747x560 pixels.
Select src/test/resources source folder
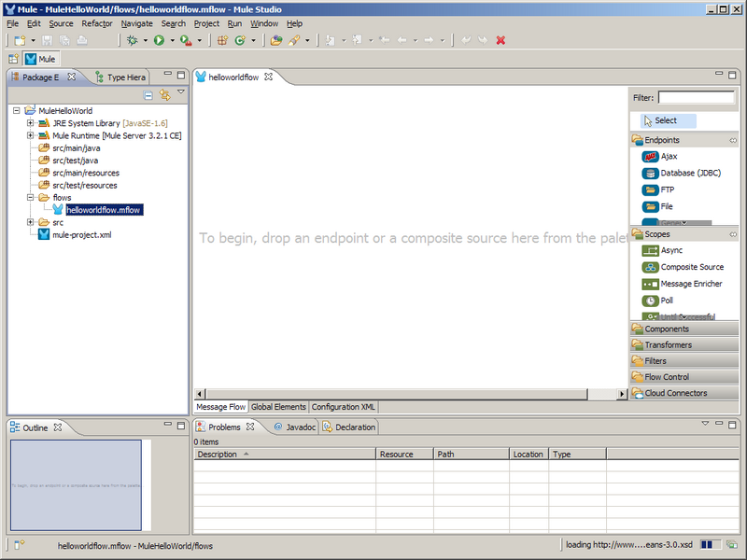[x=85, y=185]
